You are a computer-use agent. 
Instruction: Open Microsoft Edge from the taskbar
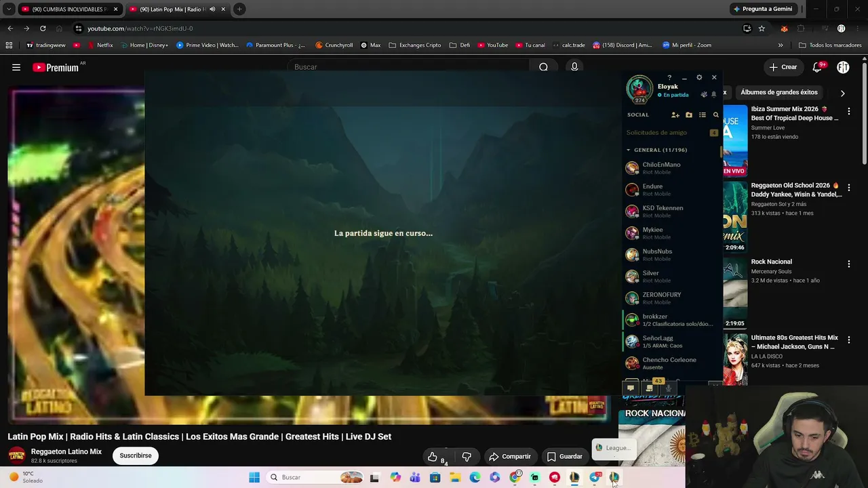click(x=475, y=477)
